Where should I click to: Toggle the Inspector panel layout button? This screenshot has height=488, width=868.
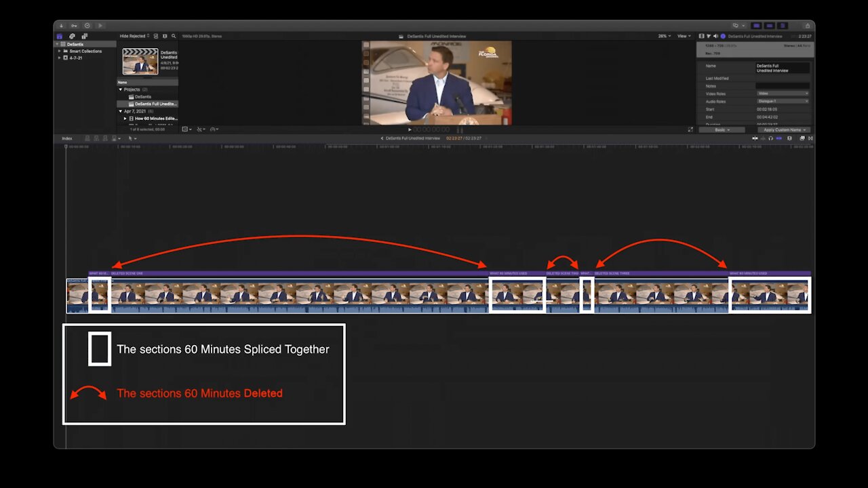point(783,26)
